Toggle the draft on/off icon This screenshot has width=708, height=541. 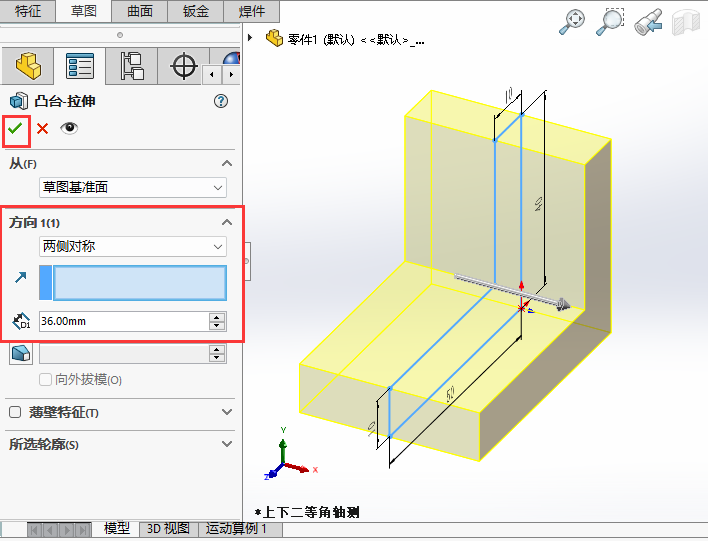pos(21,353)
